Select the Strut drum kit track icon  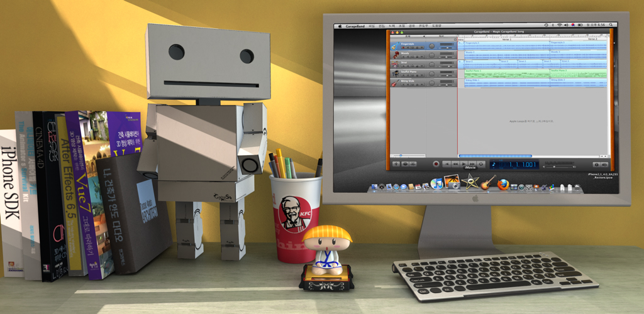point(395,65)
